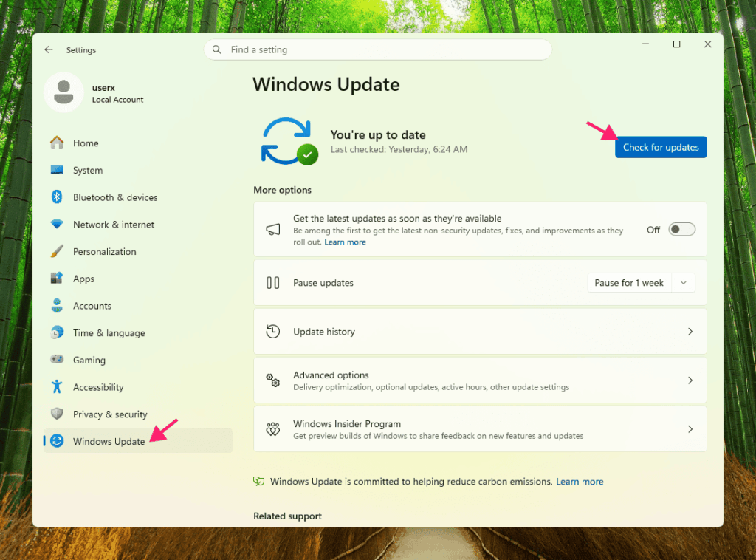The image size is (756, 560).
Task: Click the Windows Insider Program hearts icon
Action: tap(273, 428)
